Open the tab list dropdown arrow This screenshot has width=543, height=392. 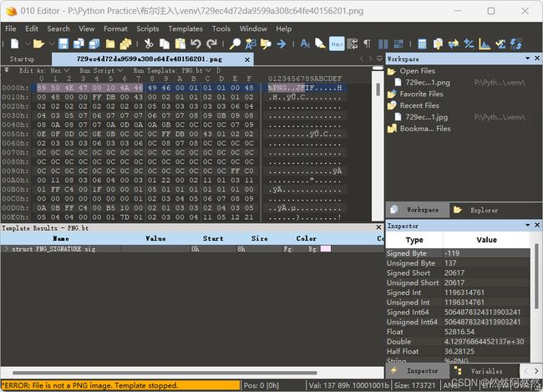tap(379, 59)
